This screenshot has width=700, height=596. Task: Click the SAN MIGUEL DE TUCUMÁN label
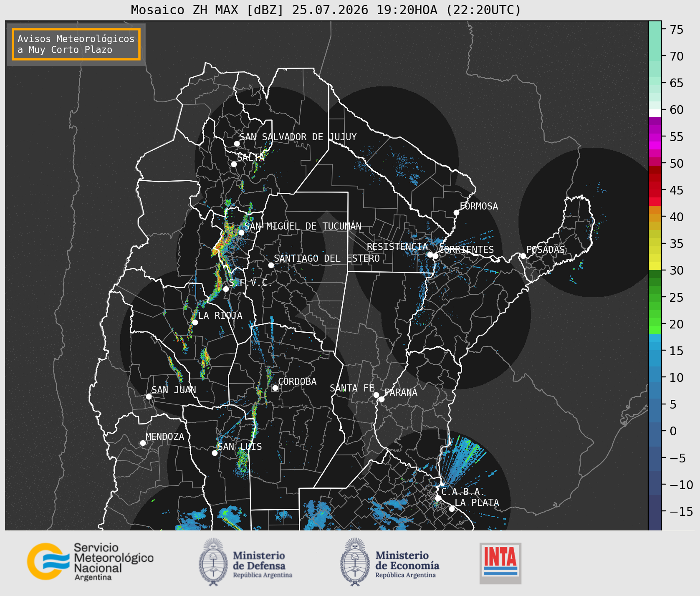click(x=303, y=226)
